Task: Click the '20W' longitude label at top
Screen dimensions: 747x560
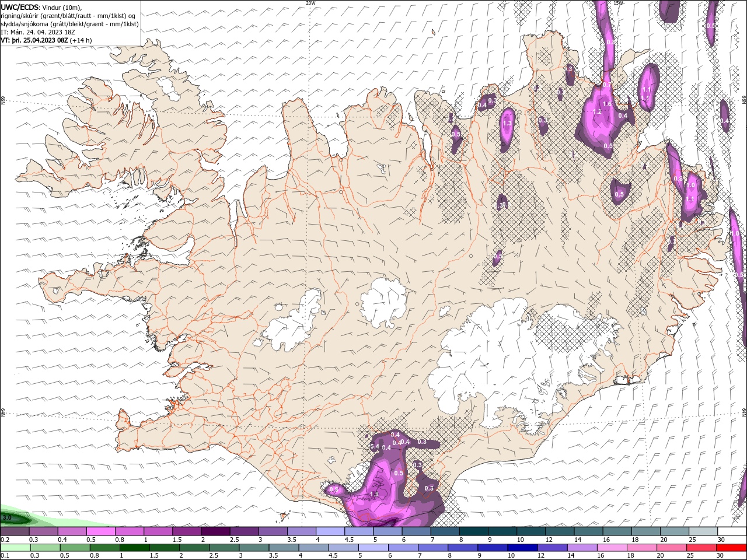Action: coord(310,3)
